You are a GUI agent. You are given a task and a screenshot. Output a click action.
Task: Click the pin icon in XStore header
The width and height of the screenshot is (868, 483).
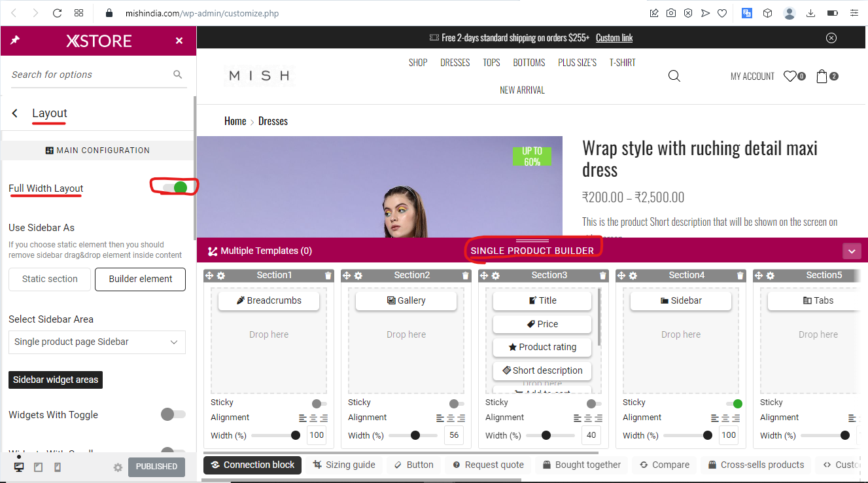tap(15, 41)
